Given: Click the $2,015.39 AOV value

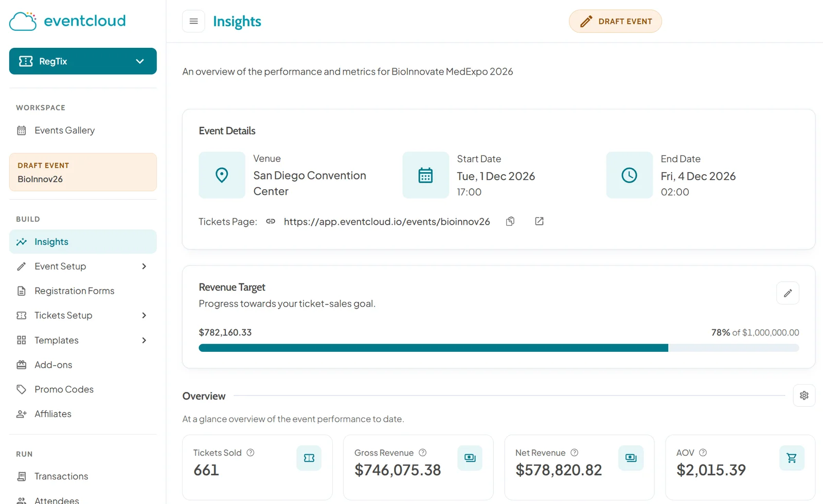Looking at the screenshot, I should pos(711,470).
